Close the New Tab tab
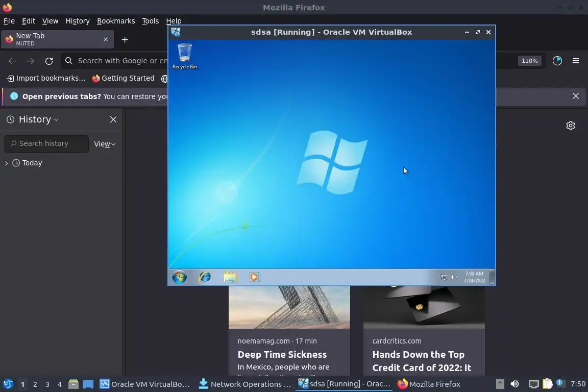Image resolution: width=588 pixels, height=392 pixels. pyautogui.click(x=105, y=39)
